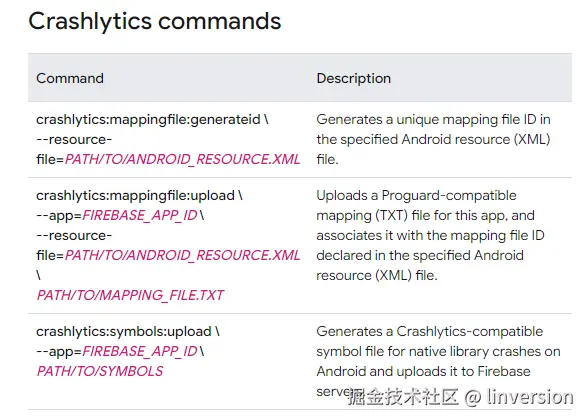This screenshot has height=420, width=587.
Task: Click the Description column header
Action: [353, 79]
